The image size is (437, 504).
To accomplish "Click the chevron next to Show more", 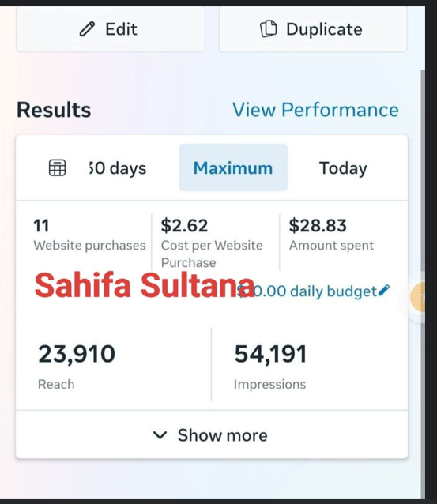I will [x=160, y=435].
